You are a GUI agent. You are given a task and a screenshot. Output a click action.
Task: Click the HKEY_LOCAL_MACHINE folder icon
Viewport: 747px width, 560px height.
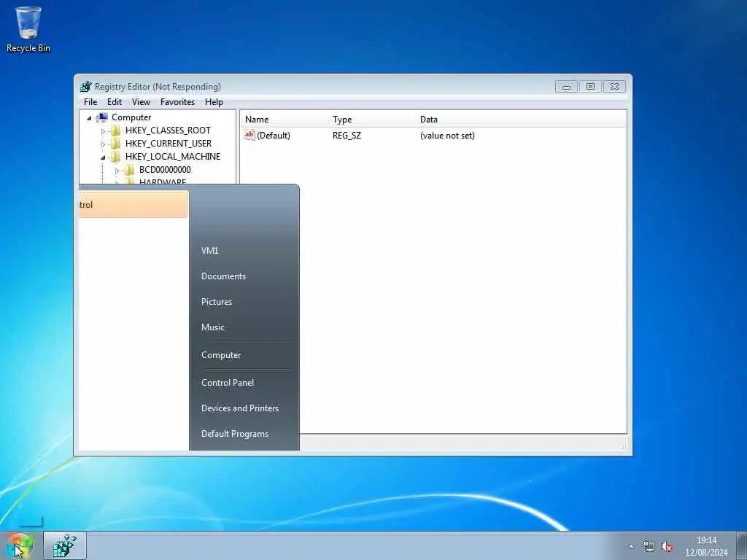pyautogui.click(x=116, y=157)
